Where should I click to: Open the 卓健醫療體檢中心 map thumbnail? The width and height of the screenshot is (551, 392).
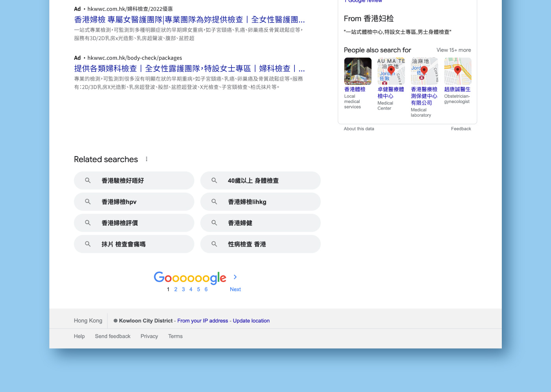point(391,71)
